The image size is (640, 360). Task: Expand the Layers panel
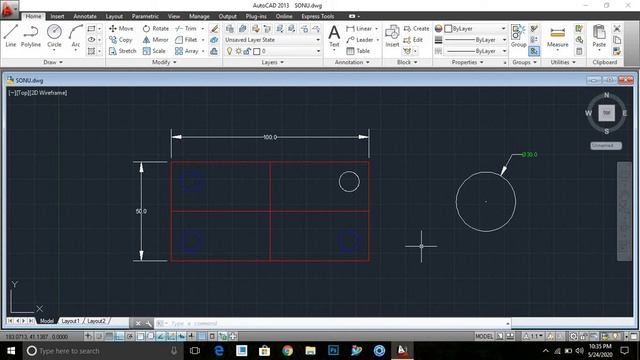click(273, 62)
